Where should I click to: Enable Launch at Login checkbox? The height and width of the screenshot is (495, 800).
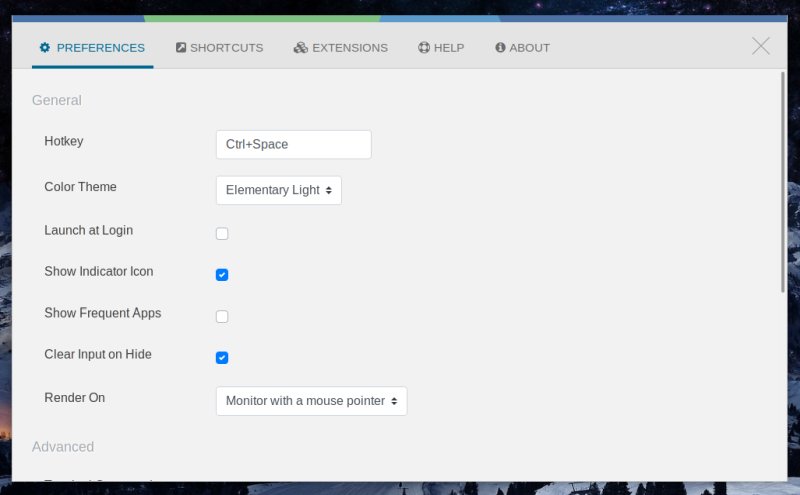pos(222,234)
